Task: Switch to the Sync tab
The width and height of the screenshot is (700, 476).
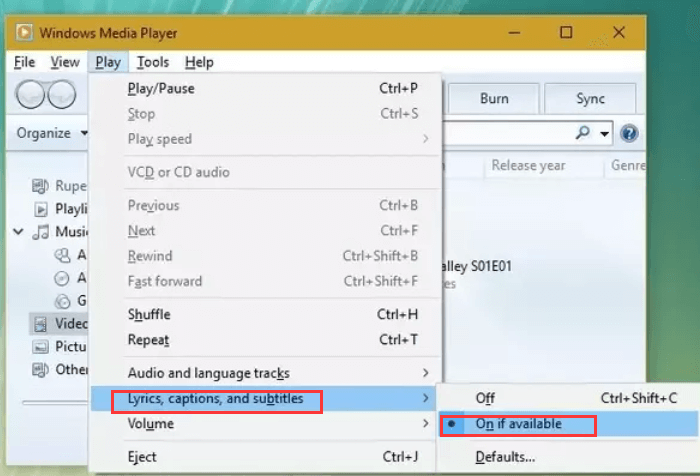Action: click(590, 98)
